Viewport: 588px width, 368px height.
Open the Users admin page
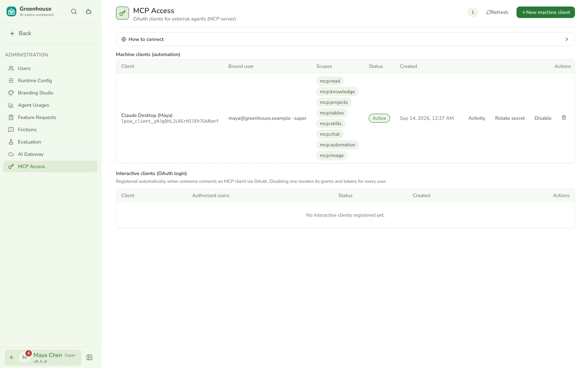[50, 68]
